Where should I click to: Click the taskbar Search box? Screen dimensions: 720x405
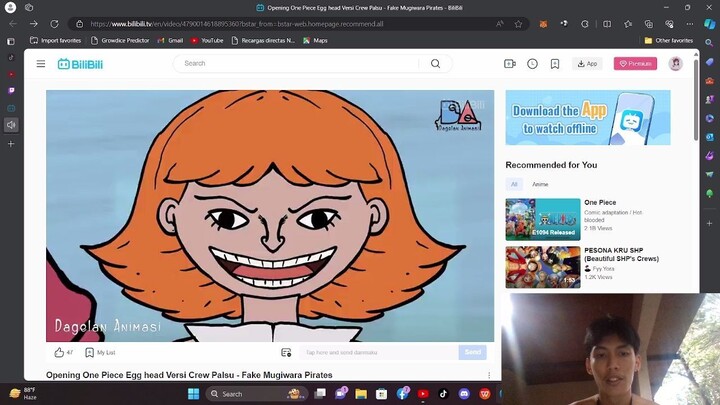pos(255,394)
